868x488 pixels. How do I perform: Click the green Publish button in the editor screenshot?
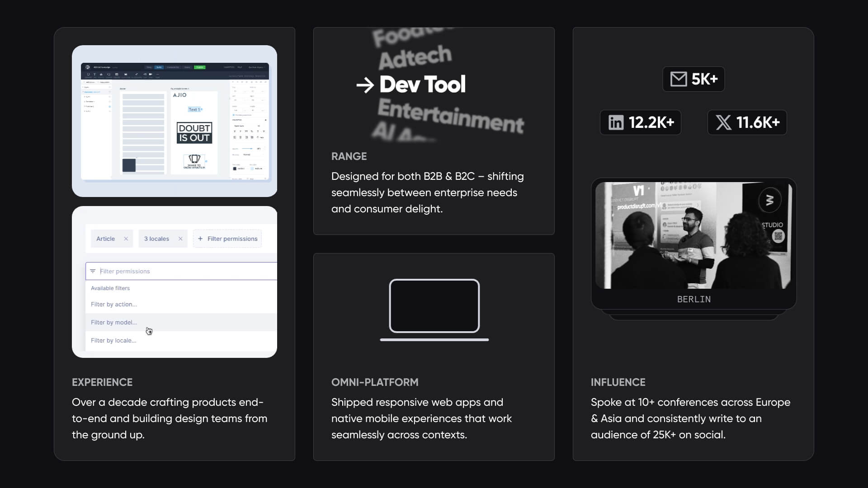point(199,67)
